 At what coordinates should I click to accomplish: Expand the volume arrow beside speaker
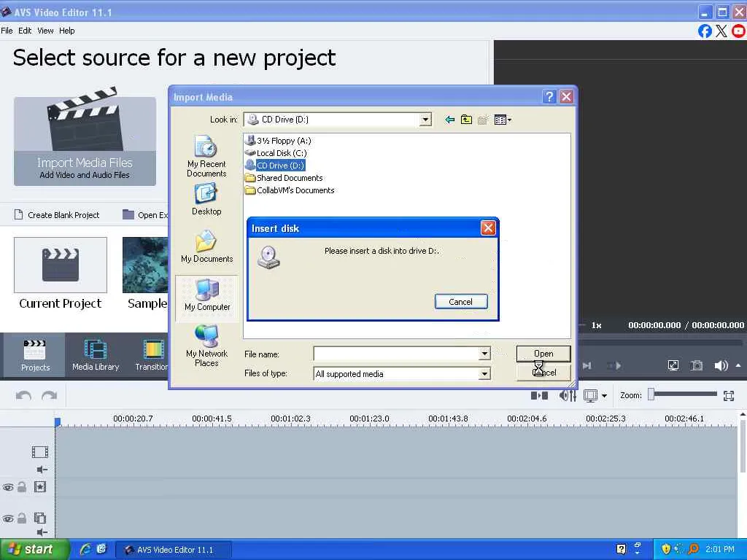738,366
